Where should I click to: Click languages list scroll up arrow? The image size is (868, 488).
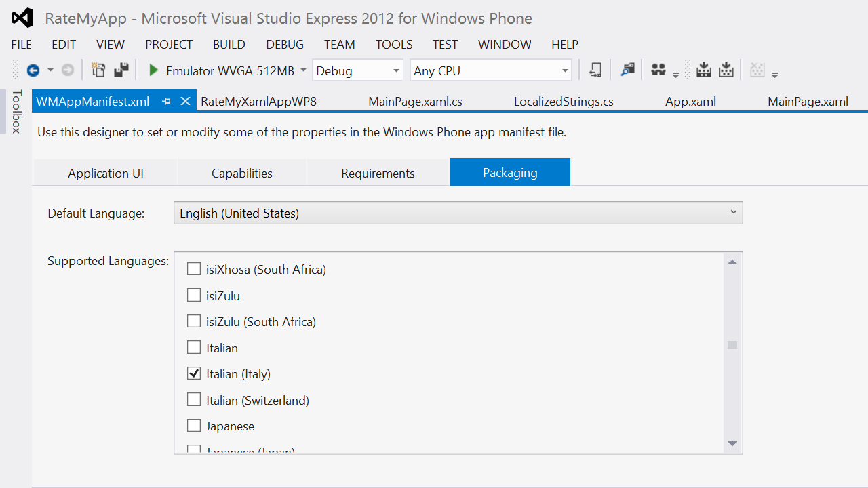pyautogui.click(x=732, y=262)
